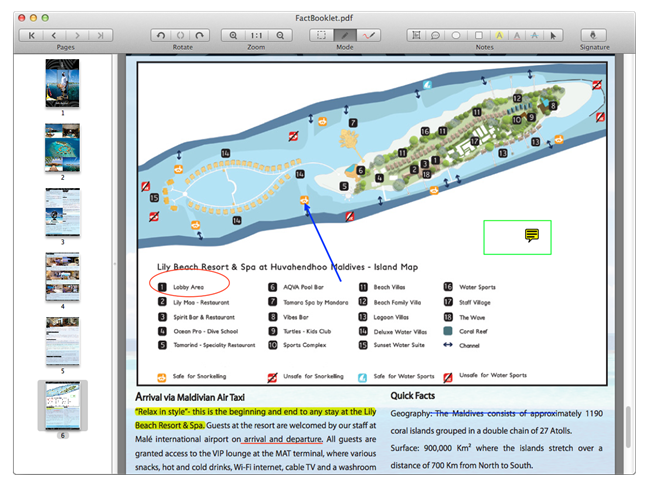Open page 5 thumbnail
650x488 pixels.
tap(62, 341)
